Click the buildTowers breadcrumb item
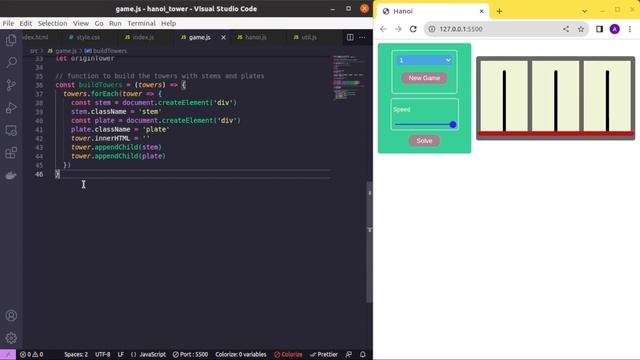The width and height of the screenshot is (640, 360). pyautogui.click(x=106, y=51)
